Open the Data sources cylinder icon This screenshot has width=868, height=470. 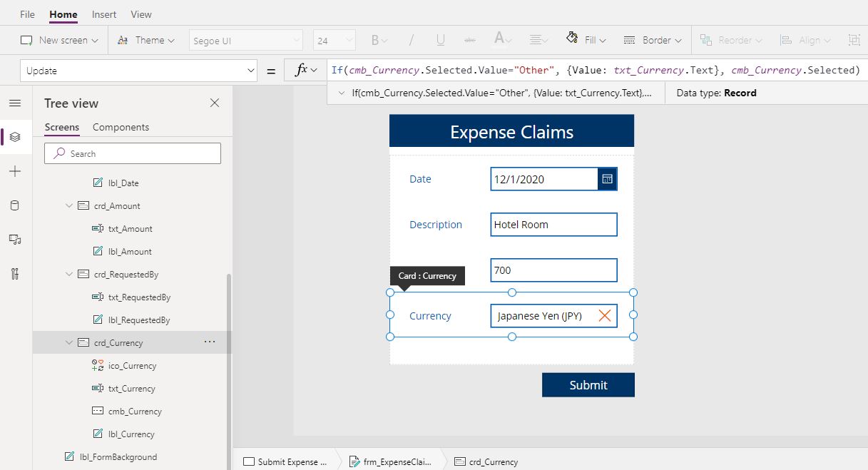(x=15, y=205)
